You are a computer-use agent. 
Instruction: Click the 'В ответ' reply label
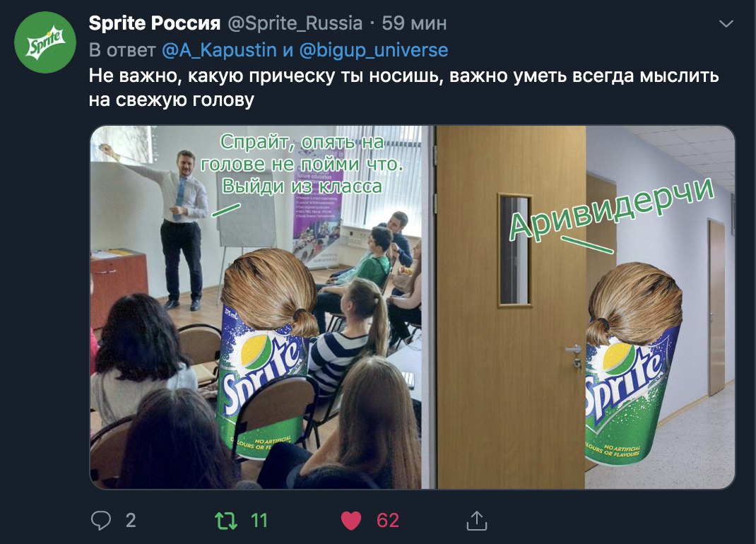pos(122,50)
